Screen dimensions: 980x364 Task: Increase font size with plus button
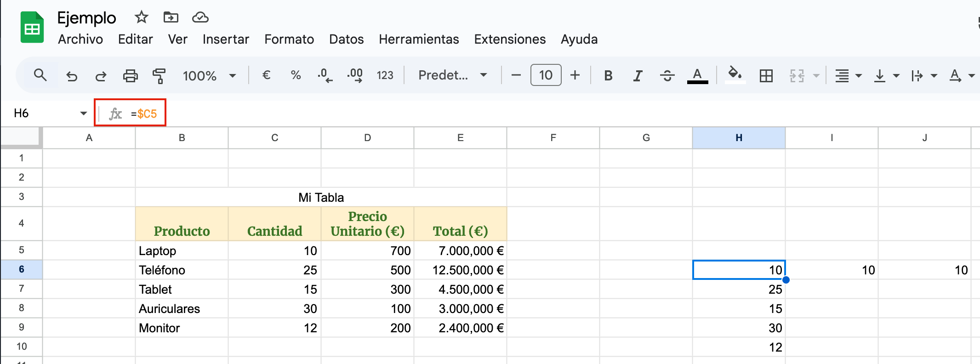pyautogui.click(x=575, y=75)
